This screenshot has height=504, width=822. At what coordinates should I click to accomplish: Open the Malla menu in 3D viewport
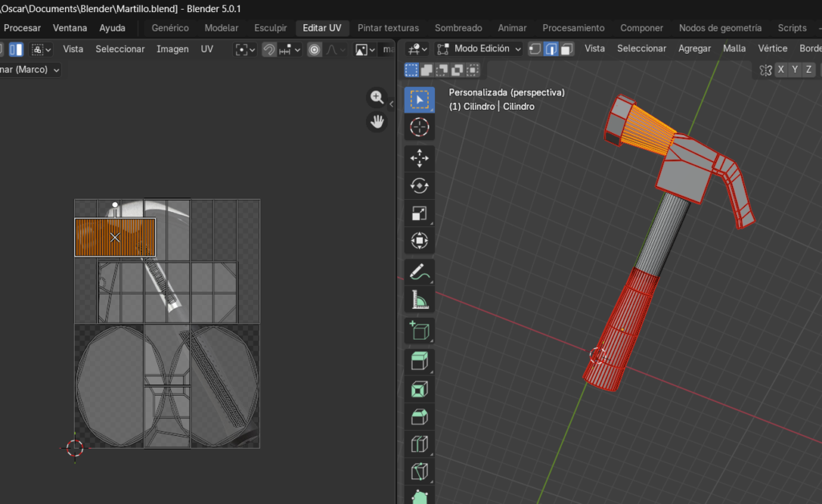734,49
